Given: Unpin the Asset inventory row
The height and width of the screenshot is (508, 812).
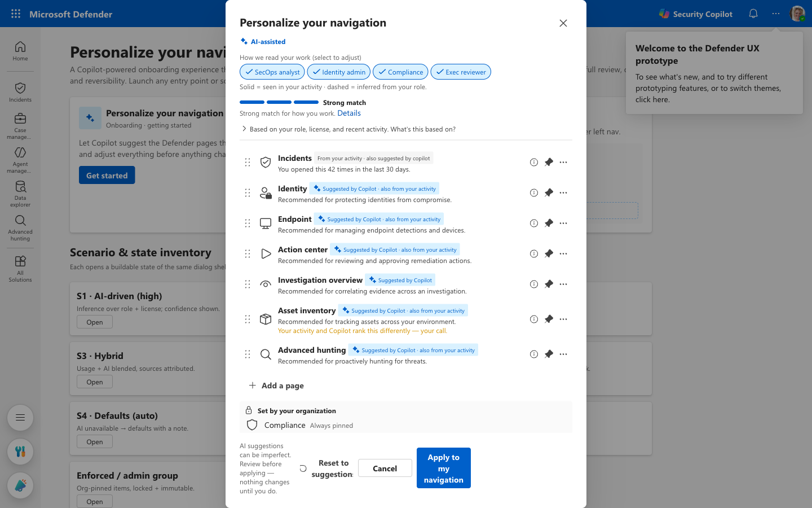Looking at the screenshot, I should [549, 319].
